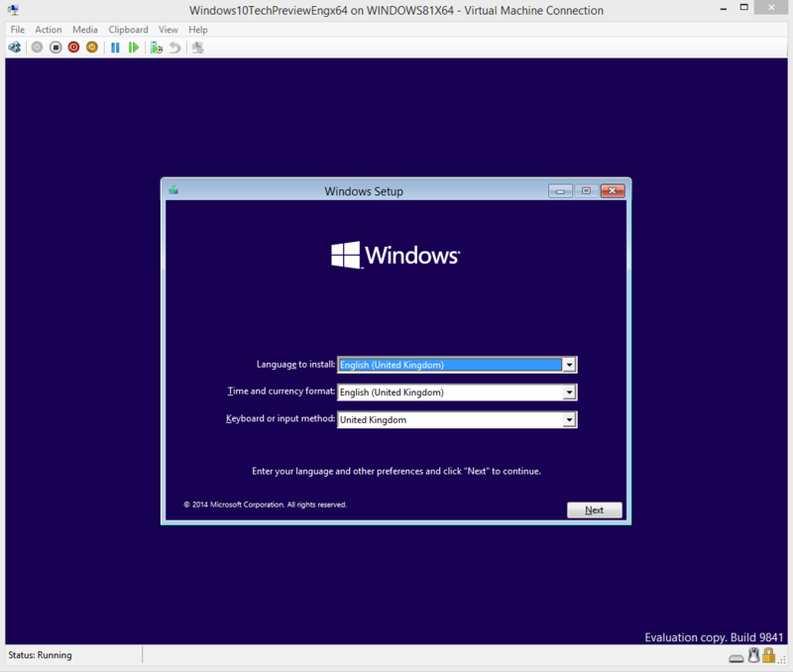Image resolution: width=793 pixels, height=672 pixels.
Task: Click the Ctrl+Alt+Delete toolbar icon
Action: coord(15,48)
